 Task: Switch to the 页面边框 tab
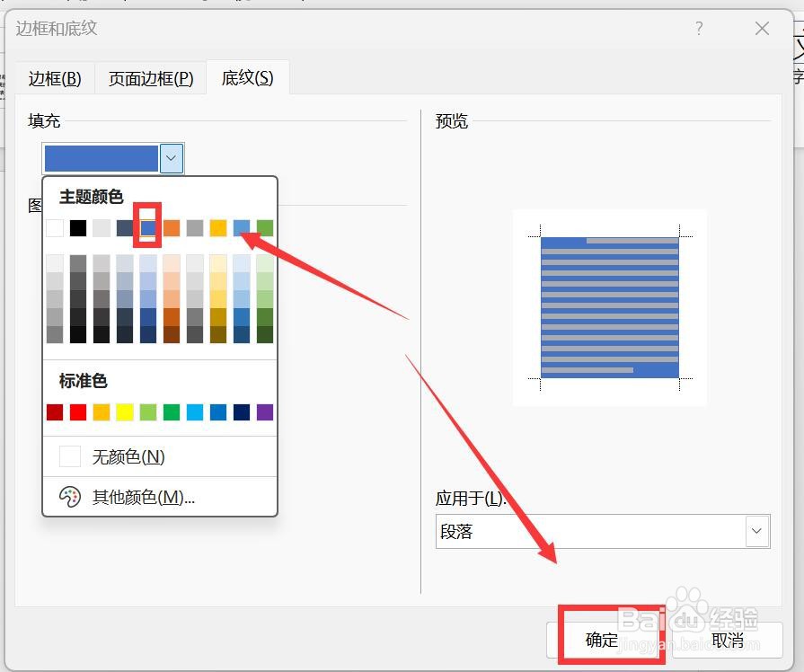[x=150, y=78]
